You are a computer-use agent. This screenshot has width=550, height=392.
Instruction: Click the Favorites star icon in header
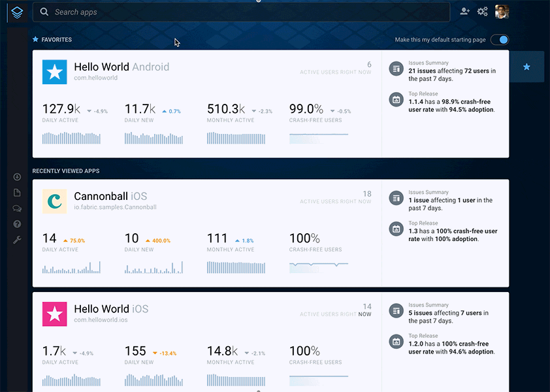[35, 39]
